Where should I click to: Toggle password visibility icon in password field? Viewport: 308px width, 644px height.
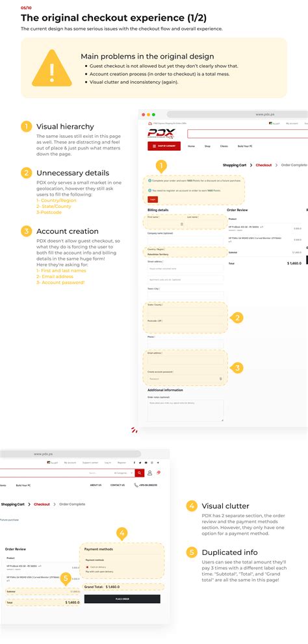coord(220,379)
